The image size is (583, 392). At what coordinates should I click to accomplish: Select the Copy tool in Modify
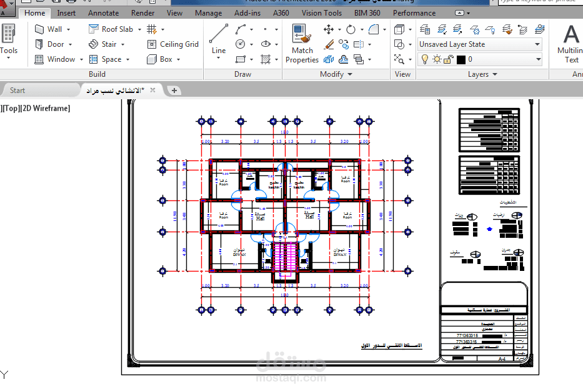(344, 44)
